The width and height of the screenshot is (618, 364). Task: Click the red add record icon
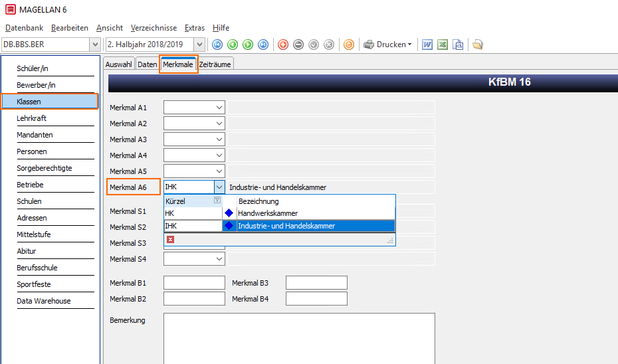tap(283, 45)
